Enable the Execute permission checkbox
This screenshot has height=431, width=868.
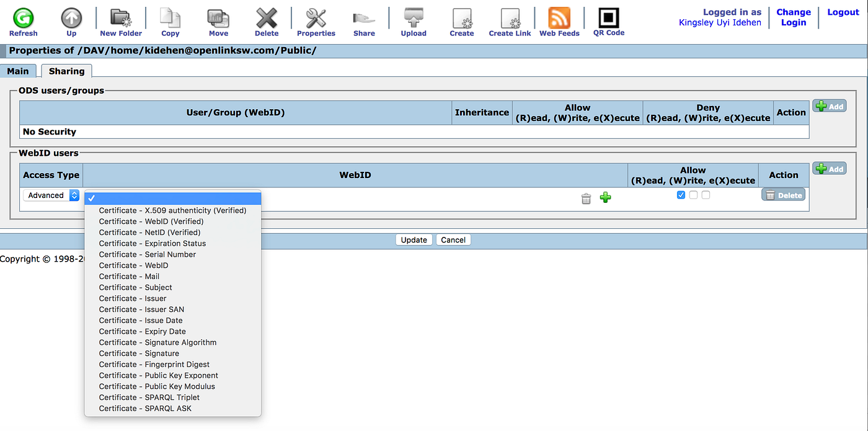(706, 194)
